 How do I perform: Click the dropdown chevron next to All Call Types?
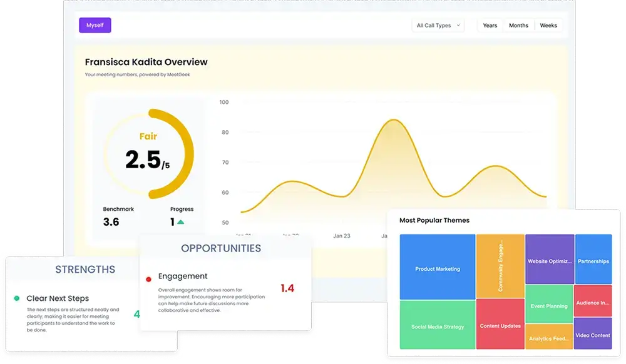tap(459, 26)
